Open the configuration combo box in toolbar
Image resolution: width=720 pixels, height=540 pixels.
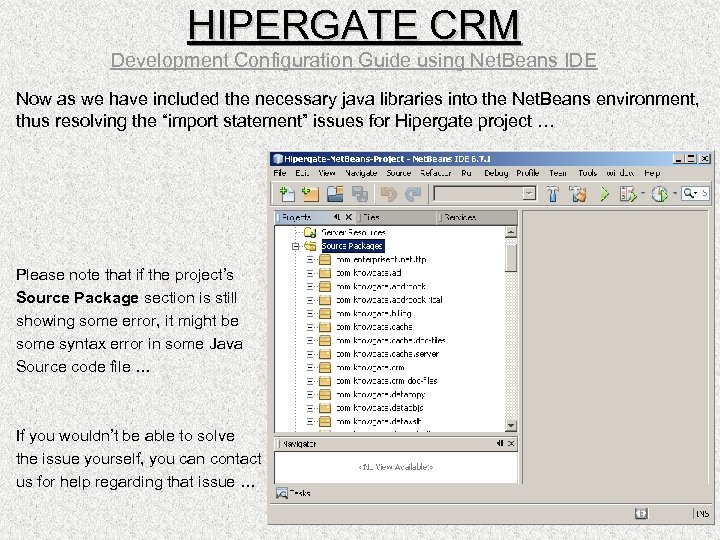coord(485,194)
